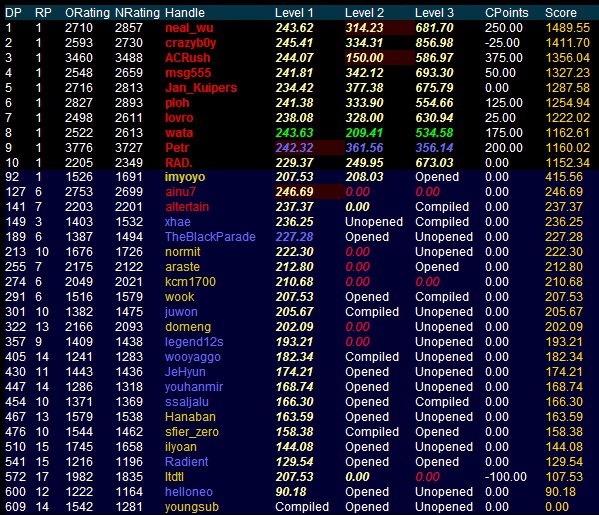Open Petr's Level 2 score 361.56
This screenshot has width=599, height=515.
click(364, 147)
